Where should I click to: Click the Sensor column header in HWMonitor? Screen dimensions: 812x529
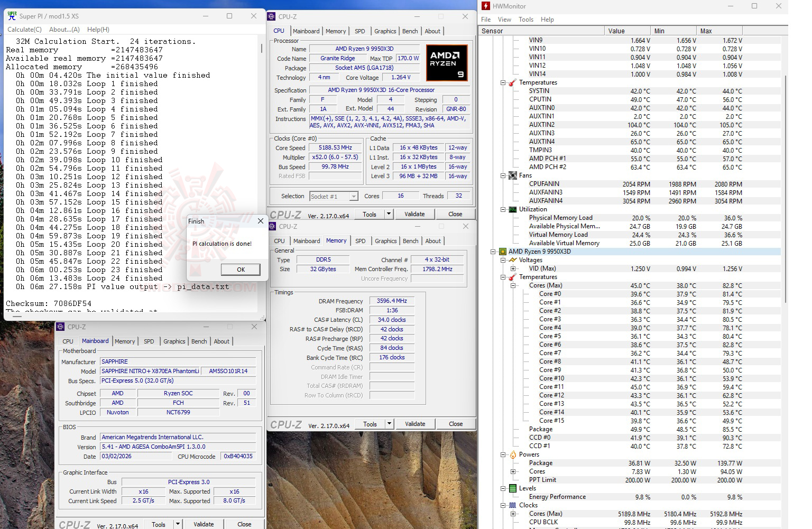(541, 31)
